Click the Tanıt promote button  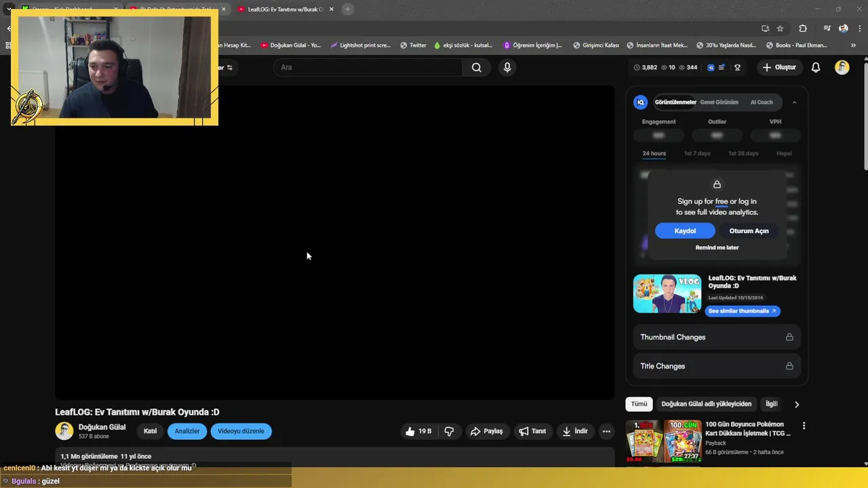point(532,431)
